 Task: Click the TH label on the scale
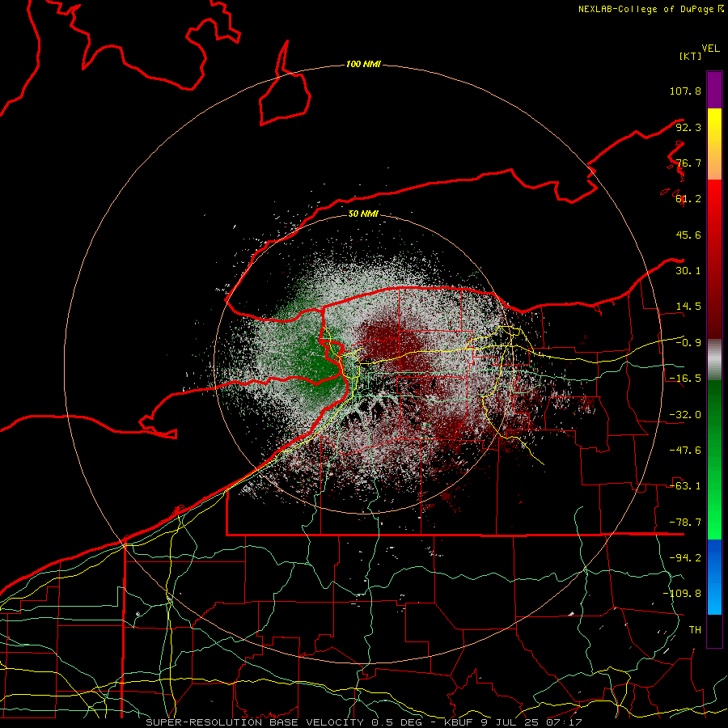click(695, 630)
